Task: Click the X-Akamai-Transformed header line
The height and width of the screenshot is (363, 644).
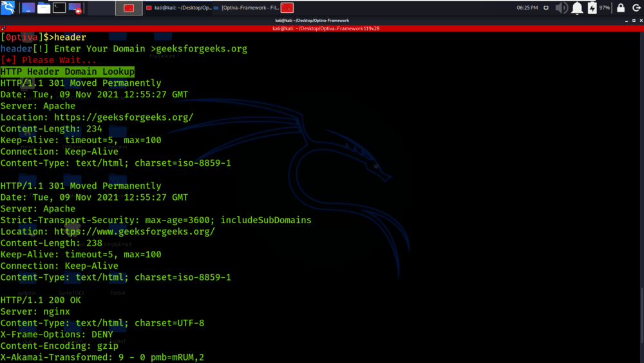Action: (102, 357)
